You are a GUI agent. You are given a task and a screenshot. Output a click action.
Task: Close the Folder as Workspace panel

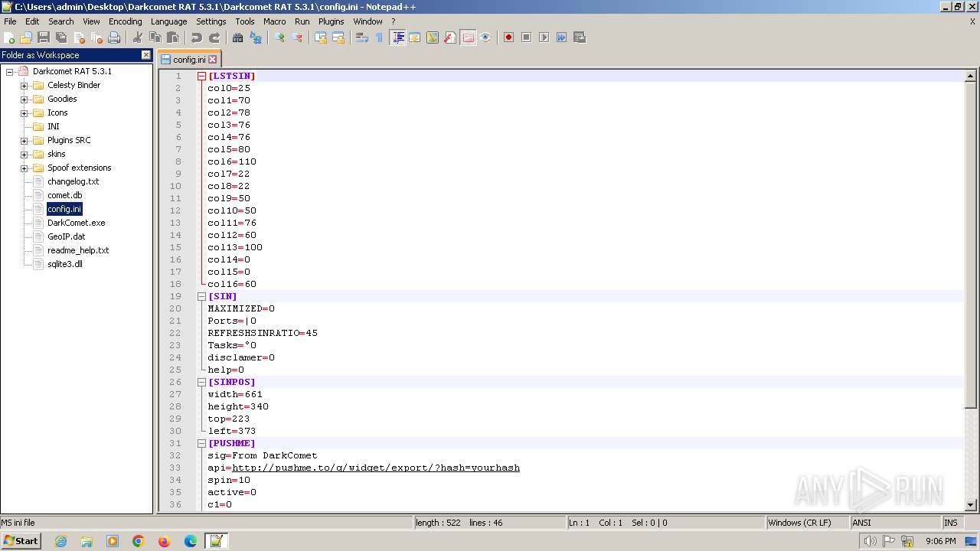pyautogui.click(x=146, y=55)
